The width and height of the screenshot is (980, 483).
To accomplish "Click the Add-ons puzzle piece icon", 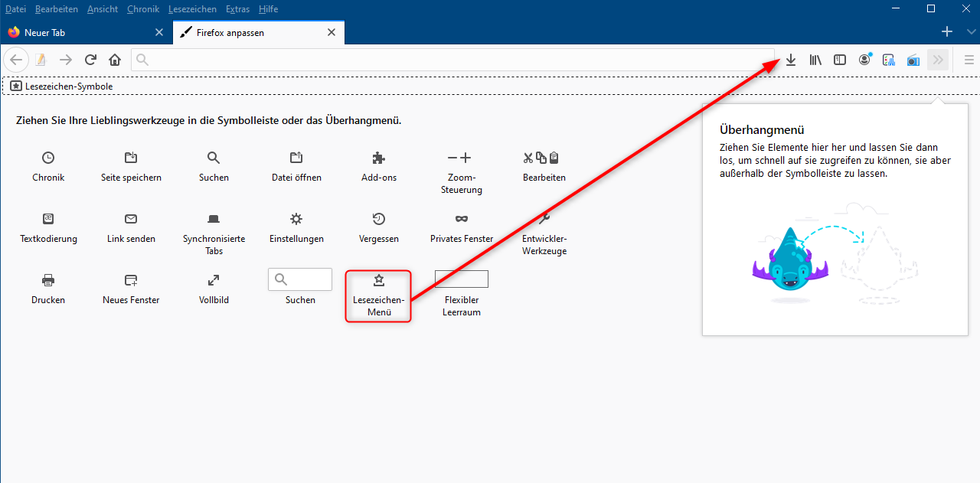I will click(x=378, y=158).
